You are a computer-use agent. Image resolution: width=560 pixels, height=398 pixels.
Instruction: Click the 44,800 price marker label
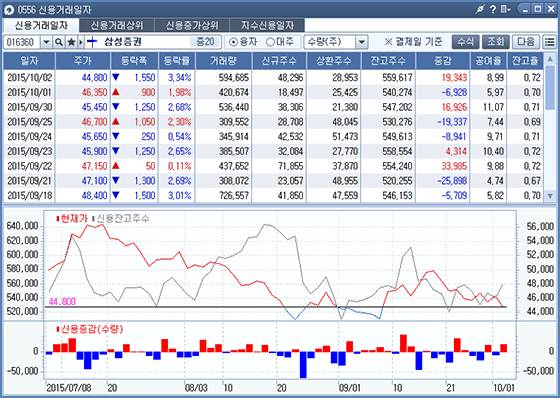pyautogui.click(x=62, y=302)
